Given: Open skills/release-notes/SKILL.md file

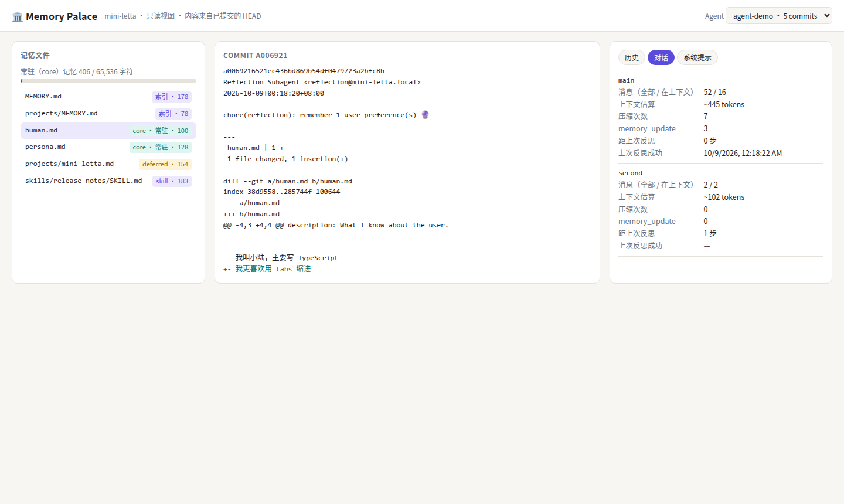Looking at the screenshot, I should [x=108, y=181].
